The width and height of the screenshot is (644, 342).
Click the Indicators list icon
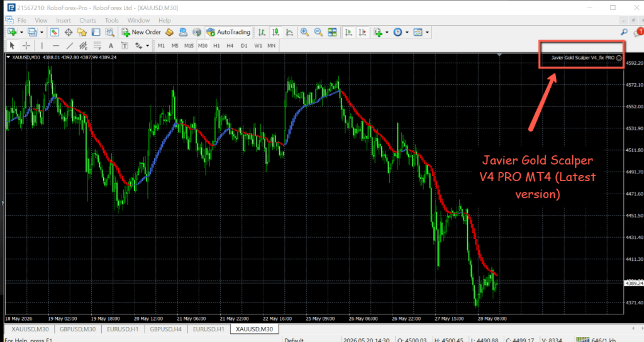pyautogui.click(x=378, y=32)
